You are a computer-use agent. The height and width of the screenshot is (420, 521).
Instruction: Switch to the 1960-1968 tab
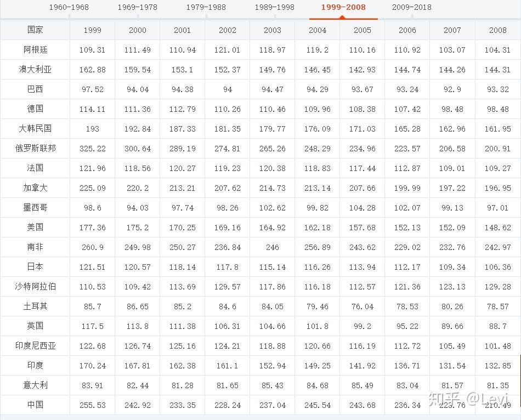pyautogui.click(x=69, y=8)
